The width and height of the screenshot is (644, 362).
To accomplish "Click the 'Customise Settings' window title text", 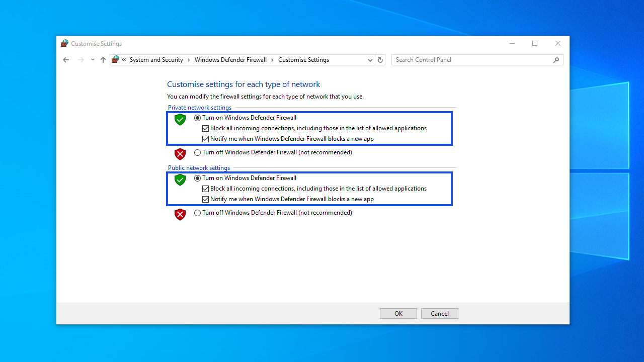I will (96, 44).
